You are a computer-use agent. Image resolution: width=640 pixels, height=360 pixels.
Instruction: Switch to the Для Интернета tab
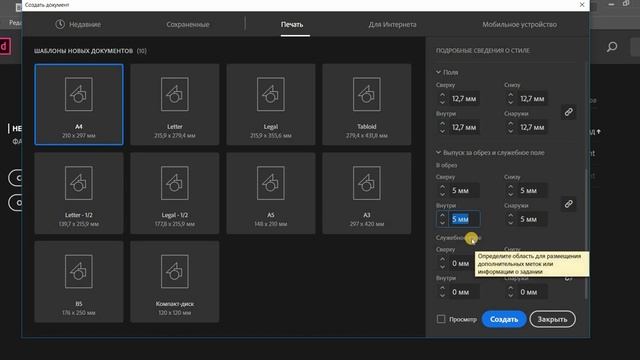tap(392, 24)
